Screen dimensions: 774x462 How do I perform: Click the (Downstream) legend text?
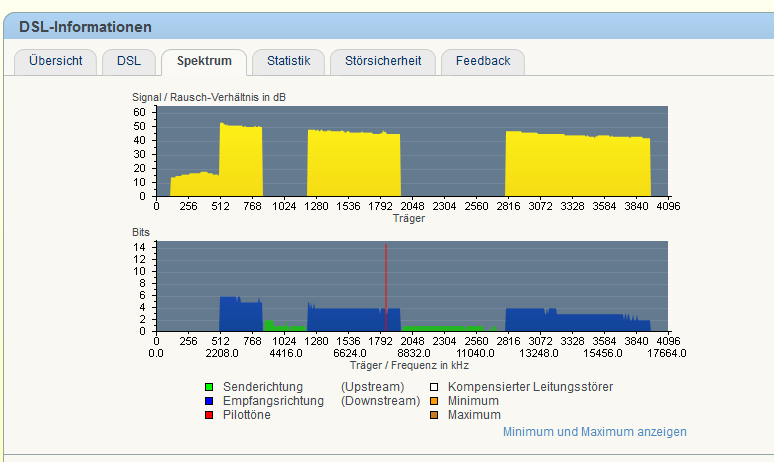pyautogui.click(x=380, y=401)
